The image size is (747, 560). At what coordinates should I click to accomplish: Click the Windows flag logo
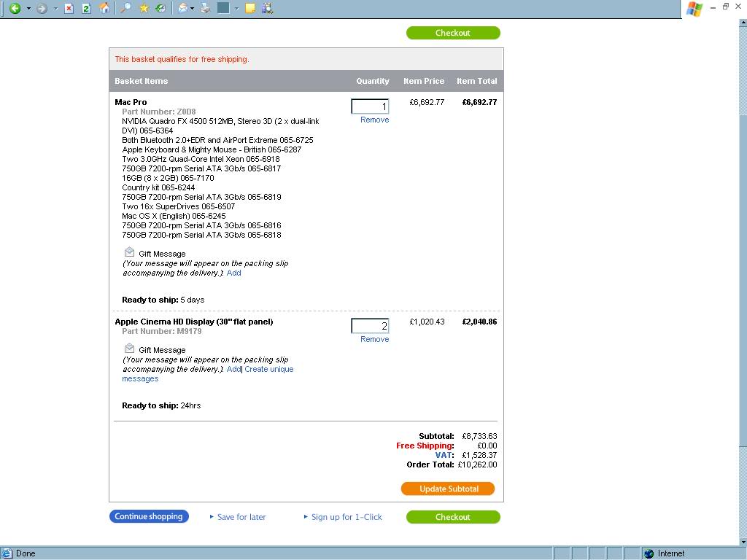point(694,9)
